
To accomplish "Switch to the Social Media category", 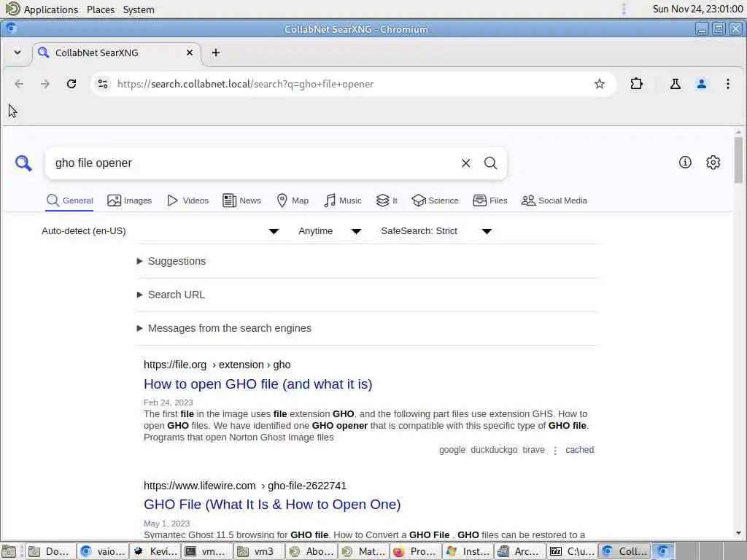I will tap(554, 201).
